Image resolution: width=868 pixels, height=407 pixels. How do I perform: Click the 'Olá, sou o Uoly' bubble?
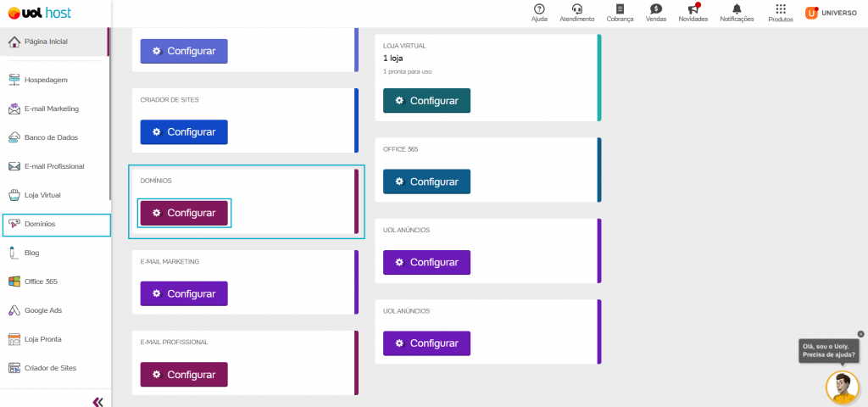829,350
